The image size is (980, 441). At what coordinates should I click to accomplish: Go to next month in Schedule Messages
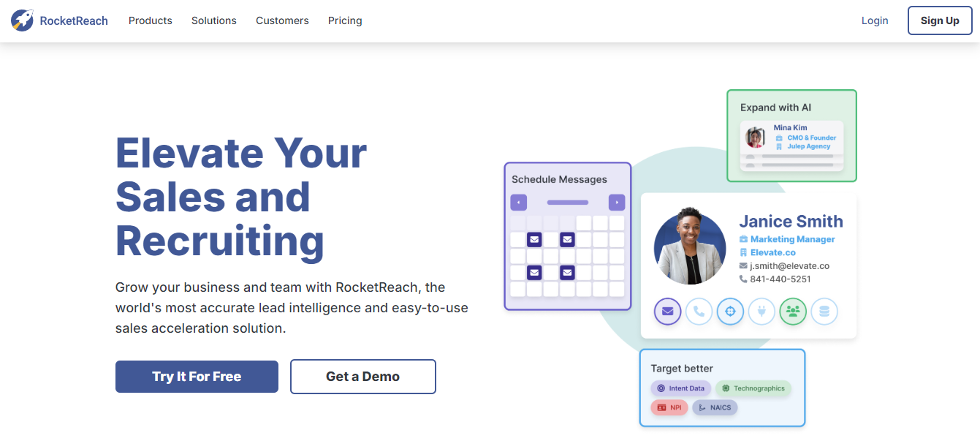617,203
